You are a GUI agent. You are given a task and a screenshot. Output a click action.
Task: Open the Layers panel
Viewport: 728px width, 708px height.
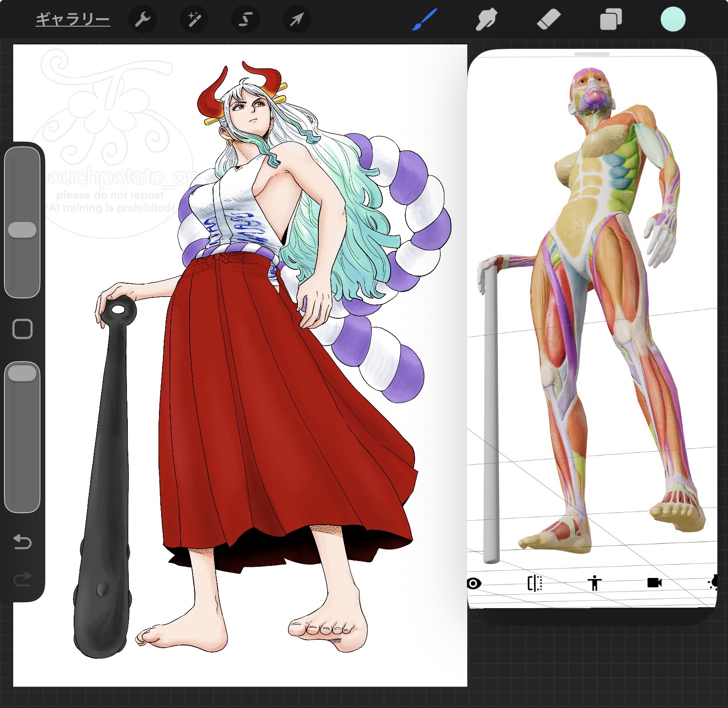[x=611, y=20]
